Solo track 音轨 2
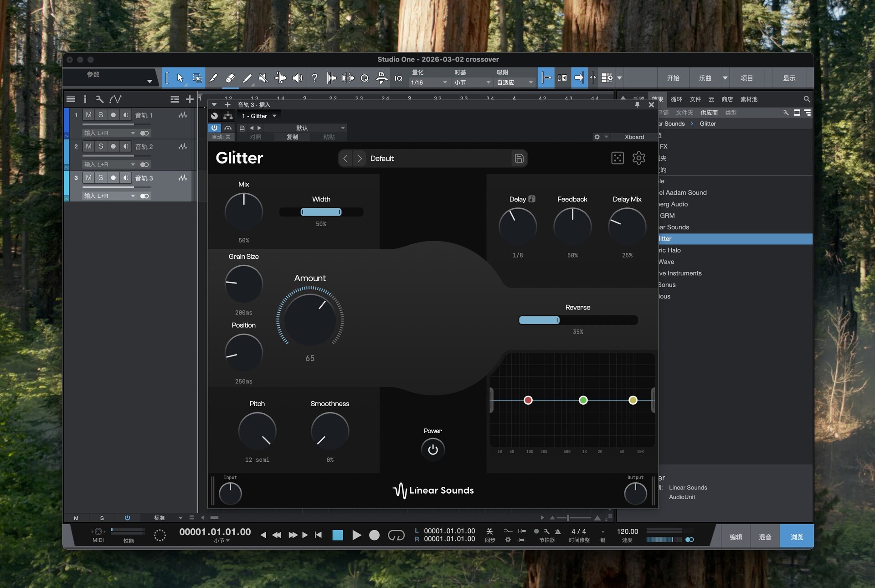The height and width of the screenshot is (588, 875). click(x=101, y=146)
